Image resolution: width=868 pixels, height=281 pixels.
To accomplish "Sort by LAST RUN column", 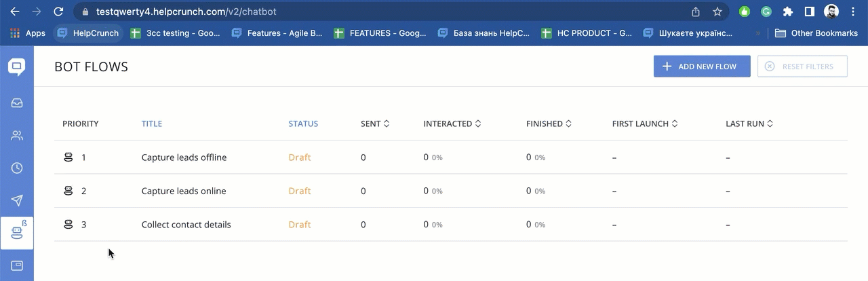I will (x=749, y=124).
